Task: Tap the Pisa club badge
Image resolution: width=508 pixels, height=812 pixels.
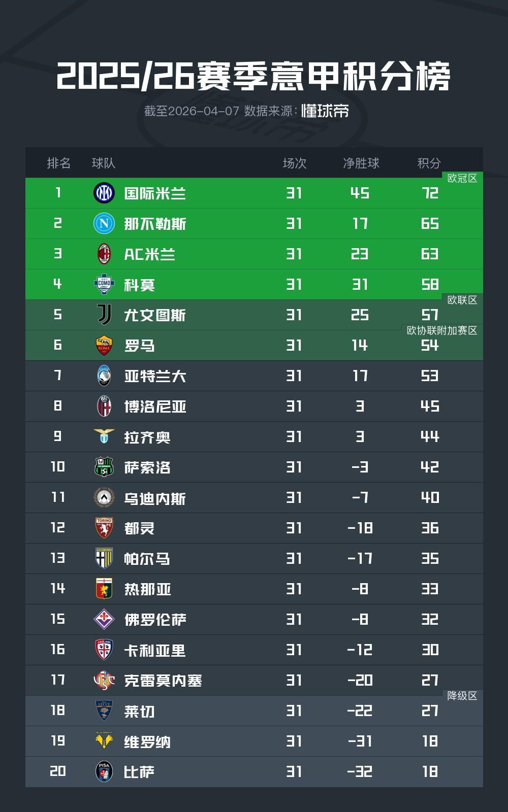Action: coord(104,771)
